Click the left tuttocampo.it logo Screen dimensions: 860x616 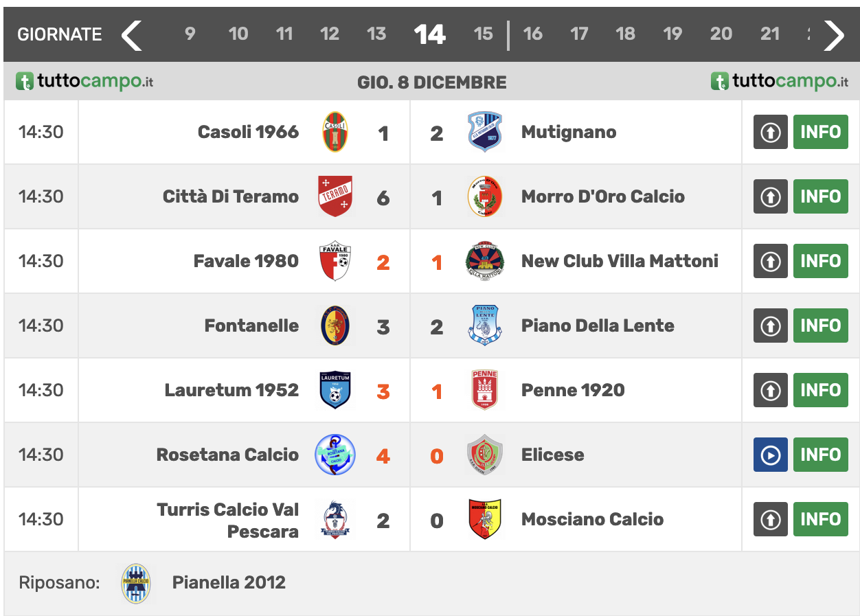click(x=84, y=82)
